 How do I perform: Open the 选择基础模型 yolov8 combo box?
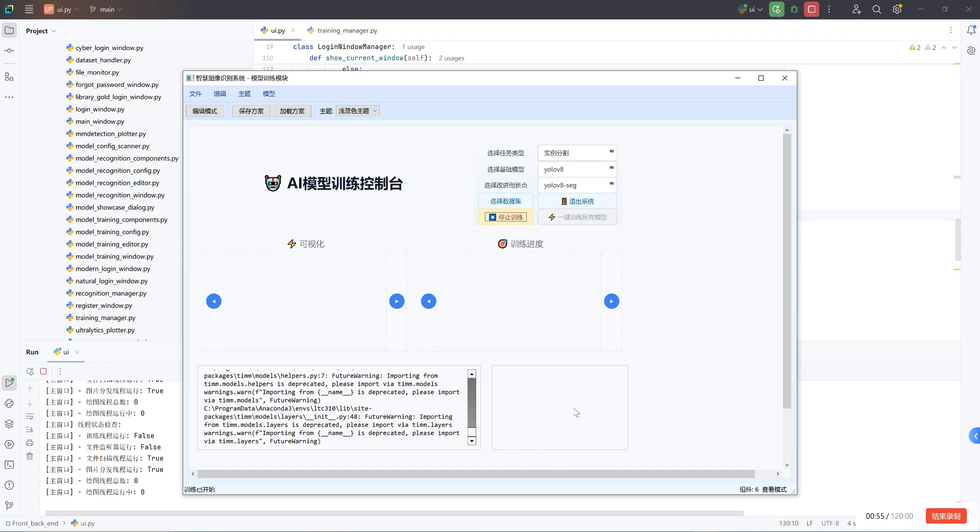click(x=577, y=169)
